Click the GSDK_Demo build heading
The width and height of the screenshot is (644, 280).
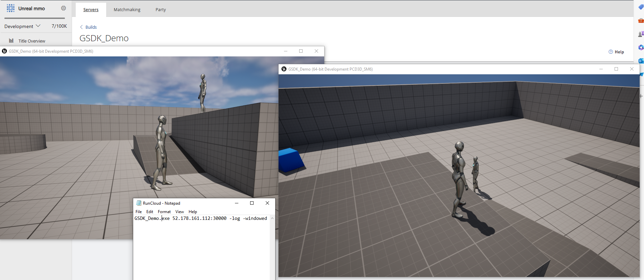104,38
